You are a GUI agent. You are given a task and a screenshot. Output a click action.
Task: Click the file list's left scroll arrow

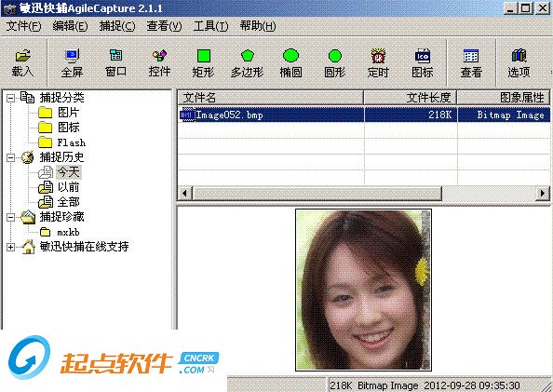pyautogui.click(x=185, y=194)
